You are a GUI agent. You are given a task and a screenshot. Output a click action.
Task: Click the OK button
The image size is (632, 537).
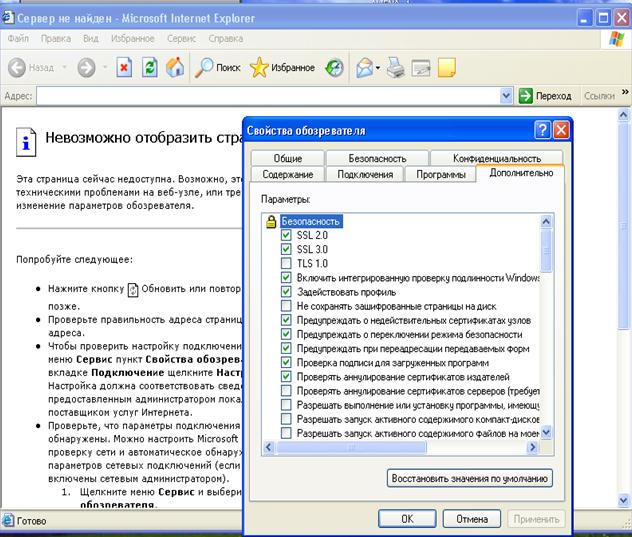pyautogui.click(x=407, y=518)
